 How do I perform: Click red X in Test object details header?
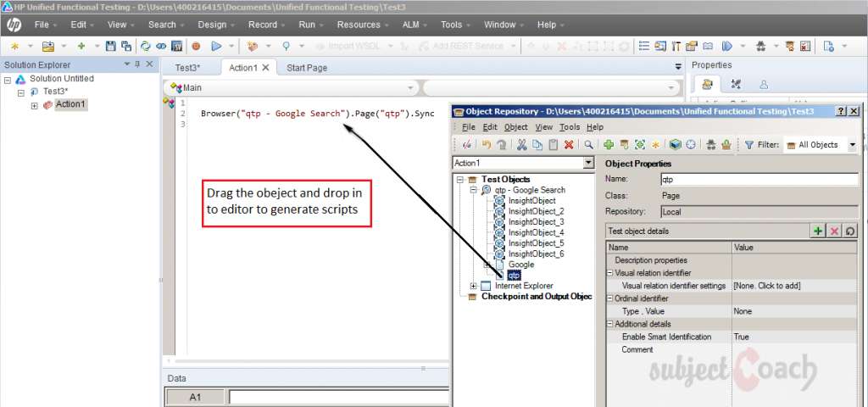click(x=834, y=231)
